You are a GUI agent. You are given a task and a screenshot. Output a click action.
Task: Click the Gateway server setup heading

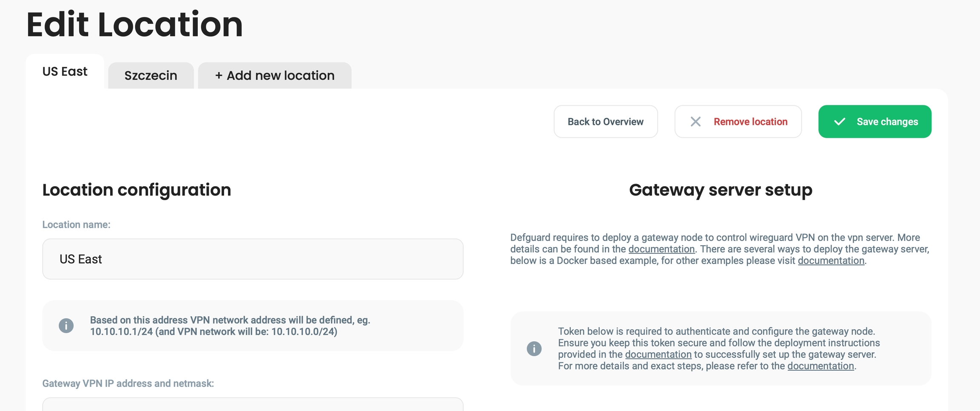(x=721, y=190)
